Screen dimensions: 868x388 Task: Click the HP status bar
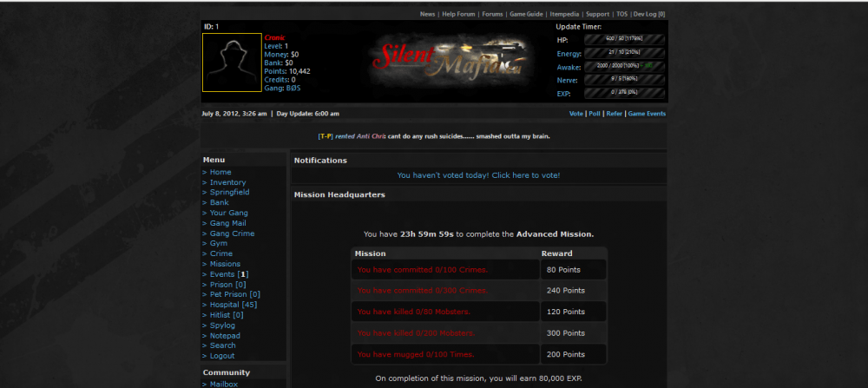pos(624,39)
